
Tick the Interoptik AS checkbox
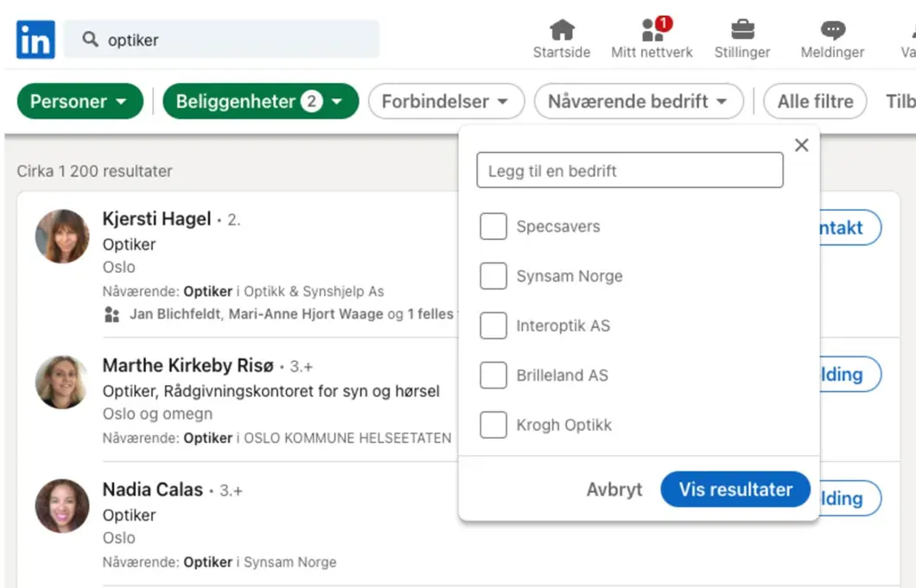(493, 326)
